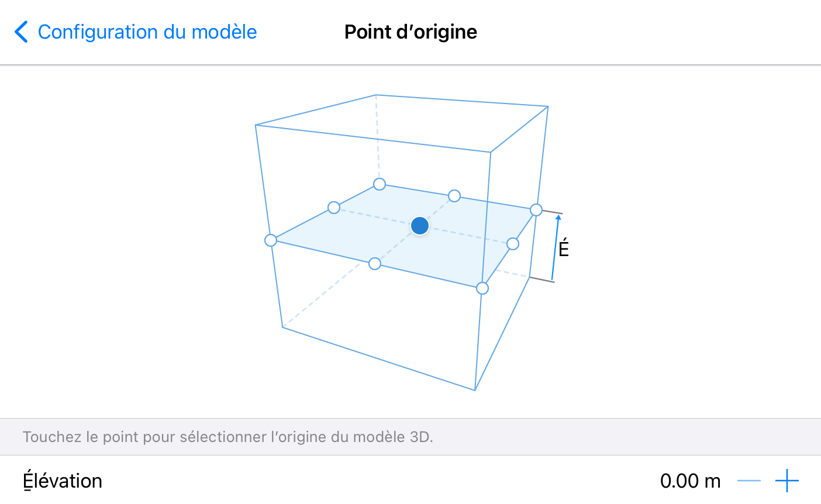The width and height of the screenshot is (821, 504).
Task: Select midpoint between rear and right corners
Action: [x=454, y=196]
